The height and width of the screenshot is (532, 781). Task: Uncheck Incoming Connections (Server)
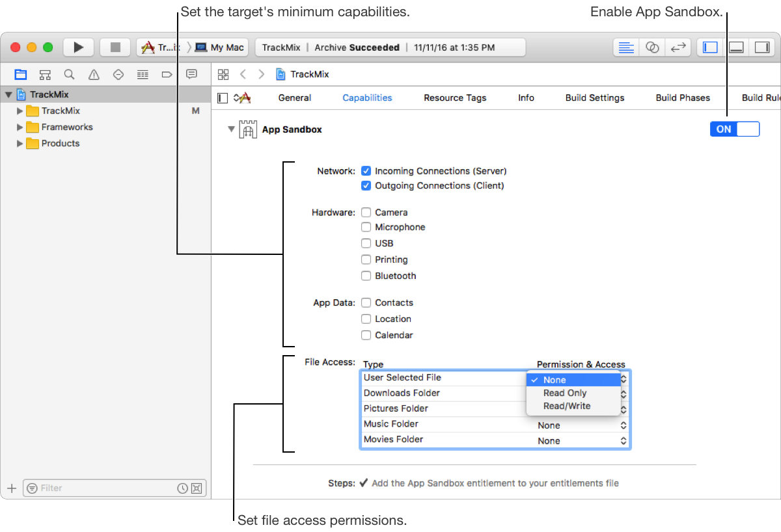pyautogui.click(x=366, y=171)
